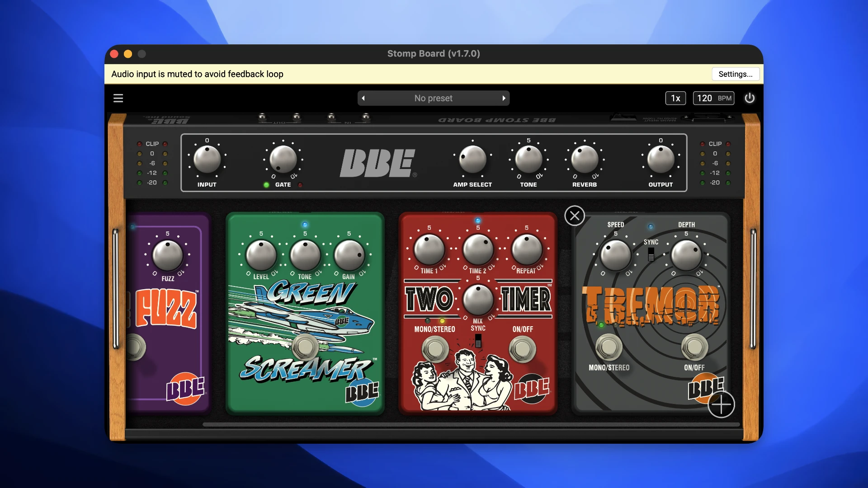This screenshot has width=868, height=488.
Task: Toggle the Two Timer ON/OFF footswitch
Action: 523,349
